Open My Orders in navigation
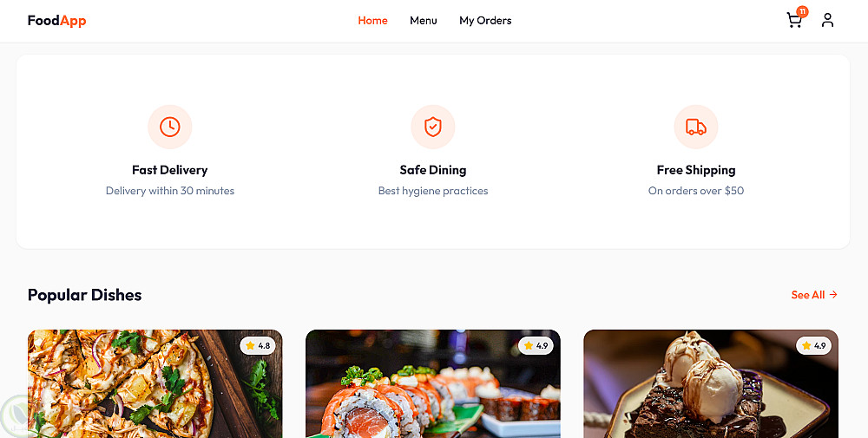868x438 pixels. tap(485, 21)
